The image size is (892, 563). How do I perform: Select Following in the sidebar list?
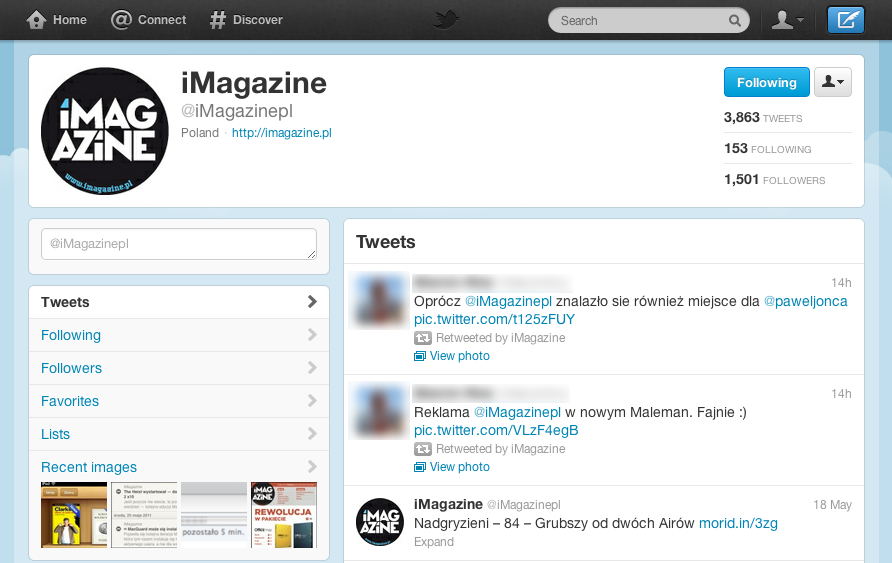coord(179,335)
